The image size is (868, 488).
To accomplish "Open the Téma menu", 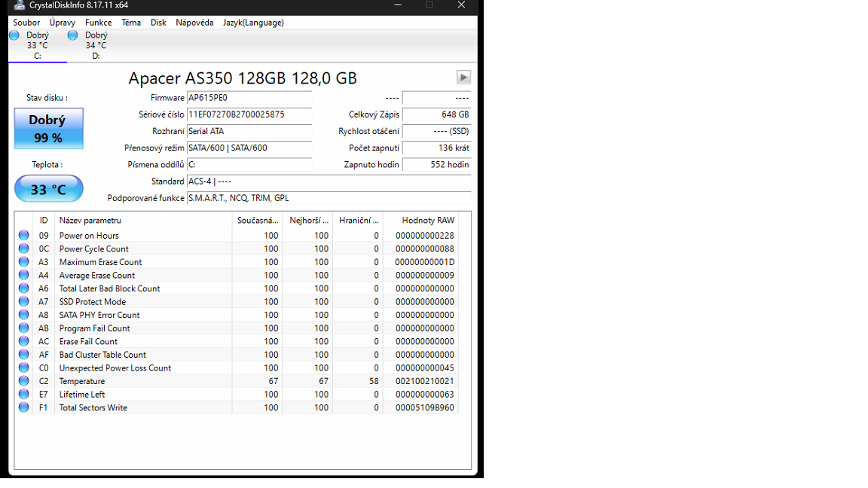I will point(131,23).
